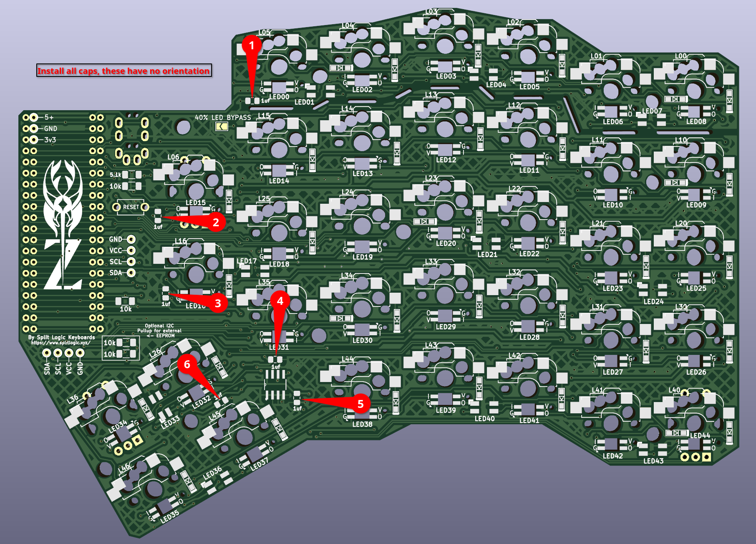
Task: Open the splitlogic.xyz URL text
Action: pyautogui.click(x=60, y=343)
